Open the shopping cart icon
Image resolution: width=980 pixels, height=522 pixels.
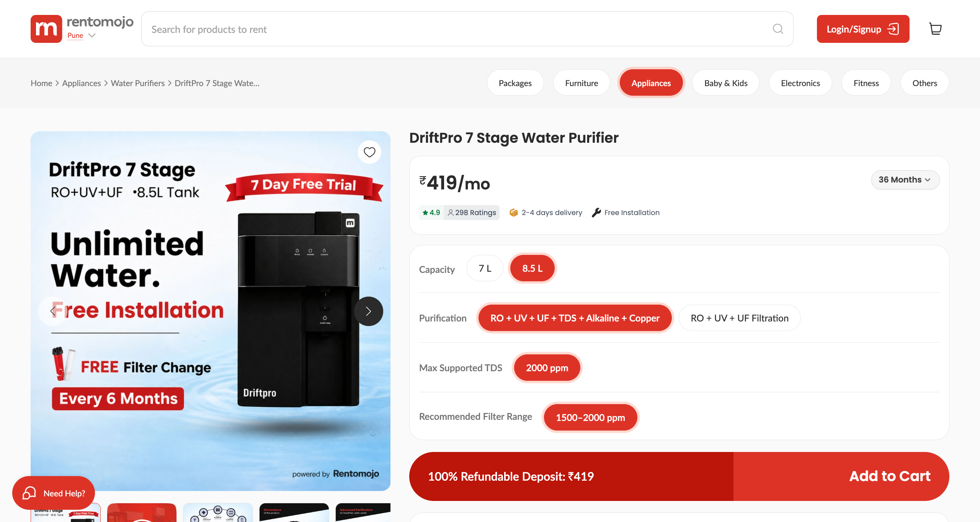[x=935, y=29]
